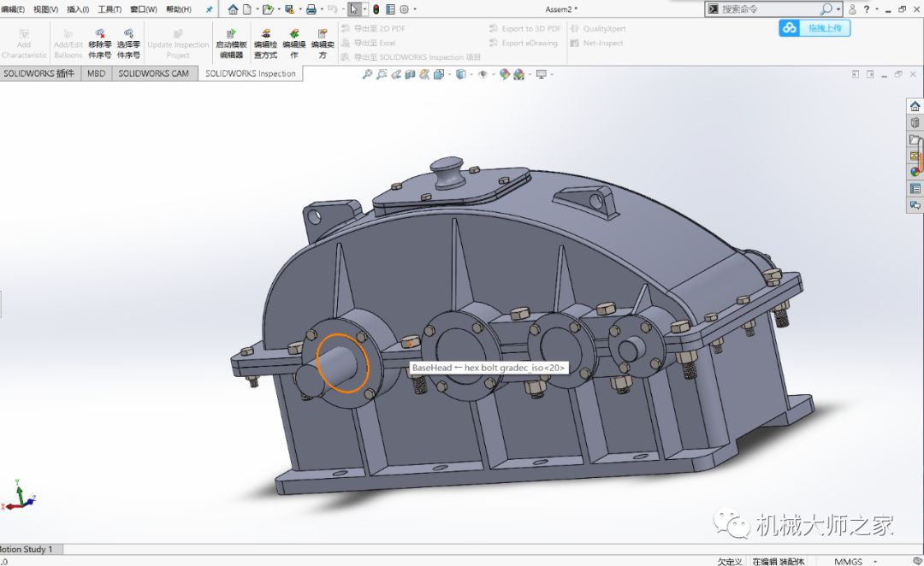Open the Appearances color ball task pane tab
The width and height of the screenshot is (924, 566).
pos(915,173)
